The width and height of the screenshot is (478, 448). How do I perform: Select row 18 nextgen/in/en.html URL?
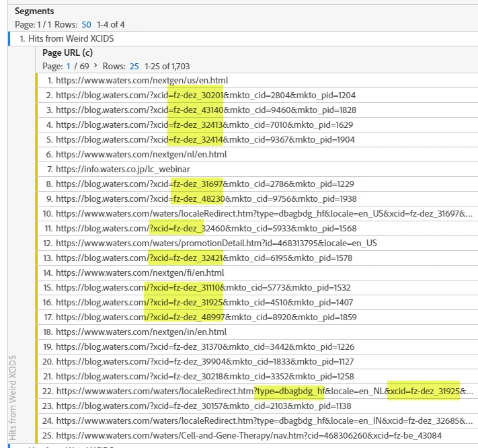[141, 332]
